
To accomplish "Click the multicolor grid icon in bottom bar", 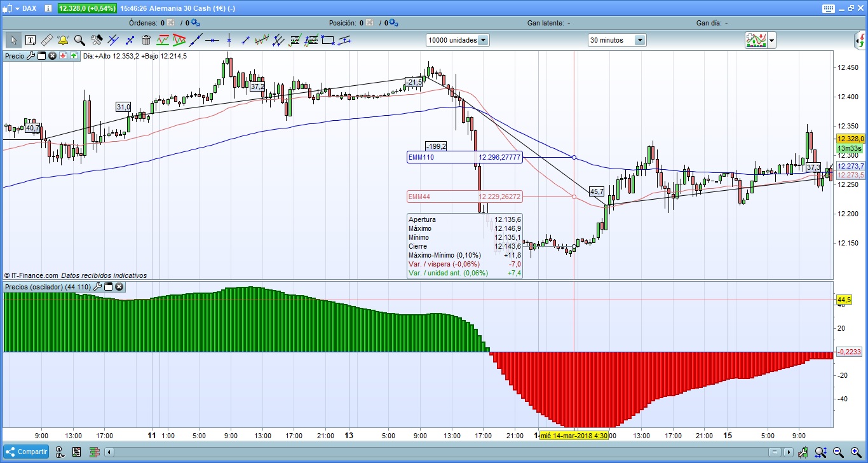I will [95, 452].
